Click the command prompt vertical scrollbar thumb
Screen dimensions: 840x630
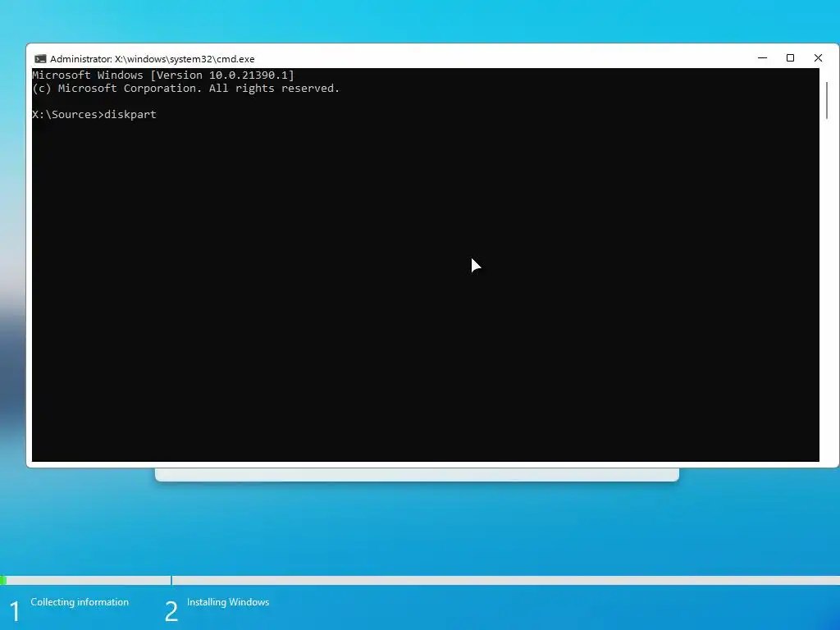point(827,100)
